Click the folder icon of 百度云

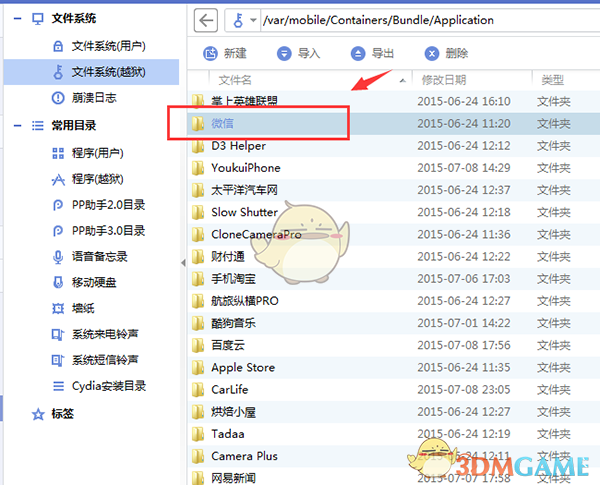pos(198,345)
